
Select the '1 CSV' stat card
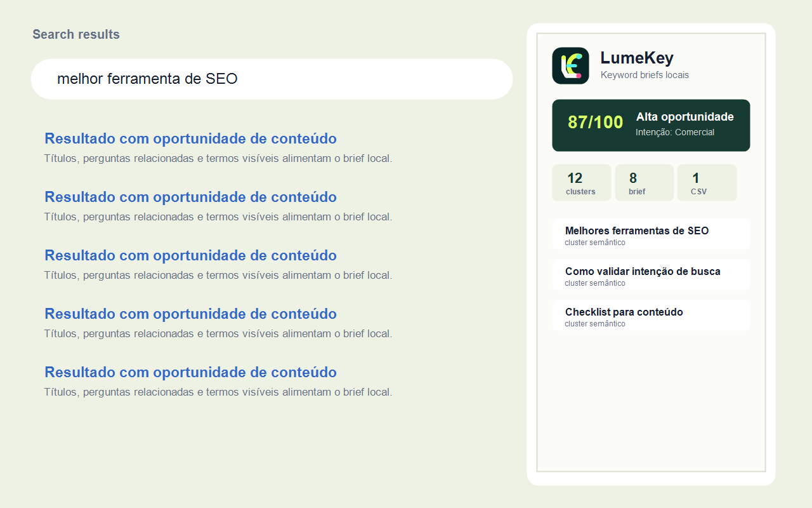pyautogui.click(x=707, y=183)
